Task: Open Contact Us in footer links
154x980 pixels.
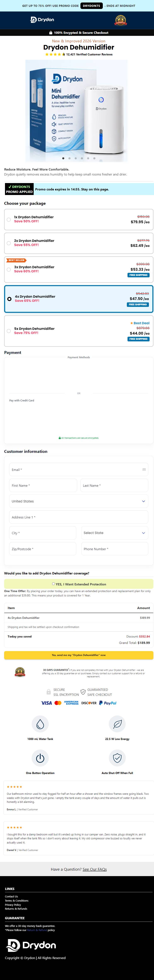Action: point(11,896)
